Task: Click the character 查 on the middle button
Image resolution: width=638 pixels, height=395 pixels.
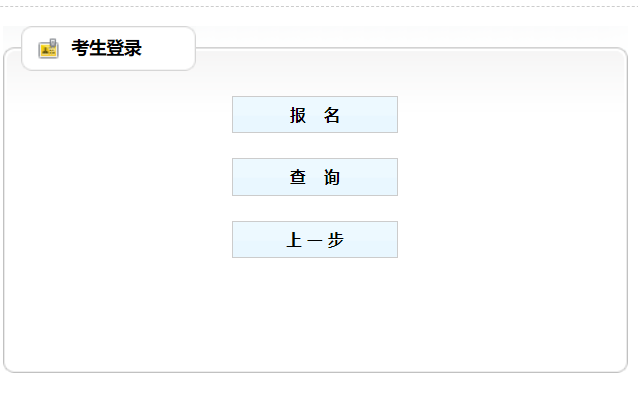Action: coord(298,177)
